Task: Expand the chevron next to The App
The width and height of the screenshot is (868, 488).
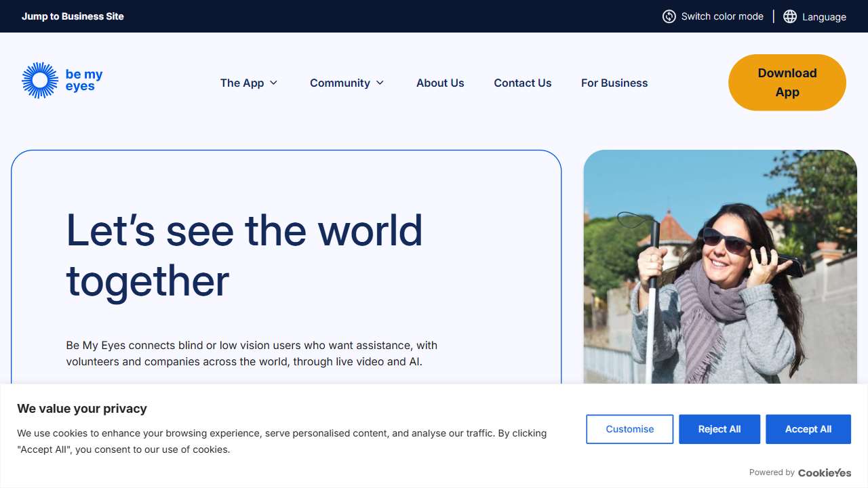Action: (x=274, y=83)
